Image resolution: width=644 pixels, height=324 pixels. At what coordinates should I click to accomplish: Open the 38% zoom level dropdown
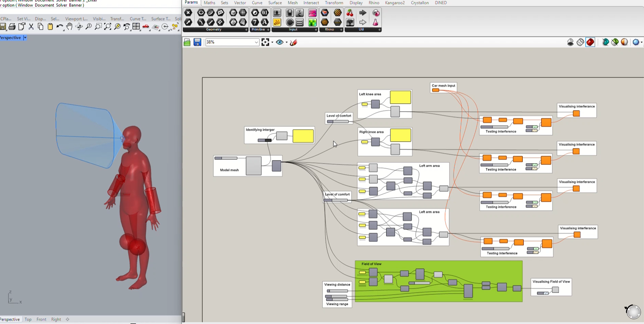(x=256, y=42)
